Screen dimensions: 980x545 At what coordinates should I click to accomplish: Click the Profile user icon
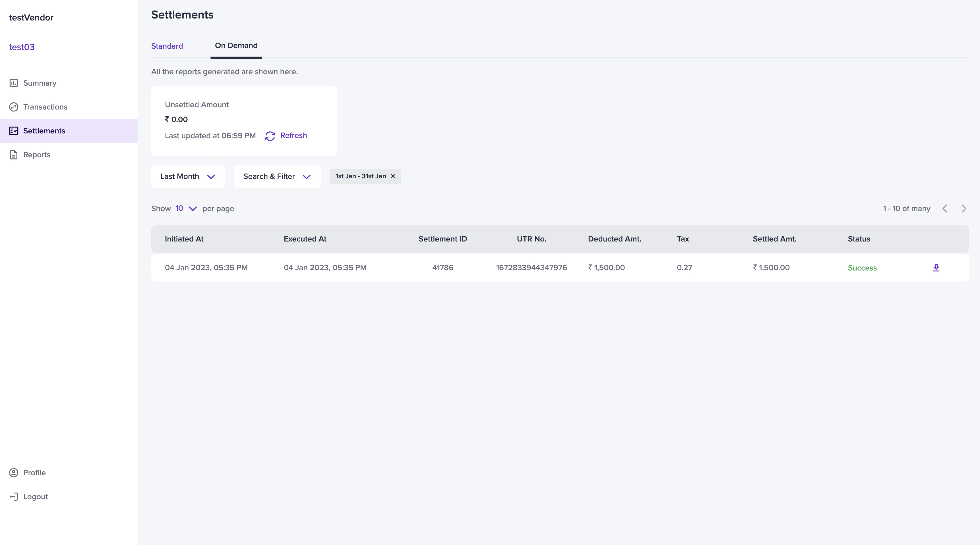[14, 473]
